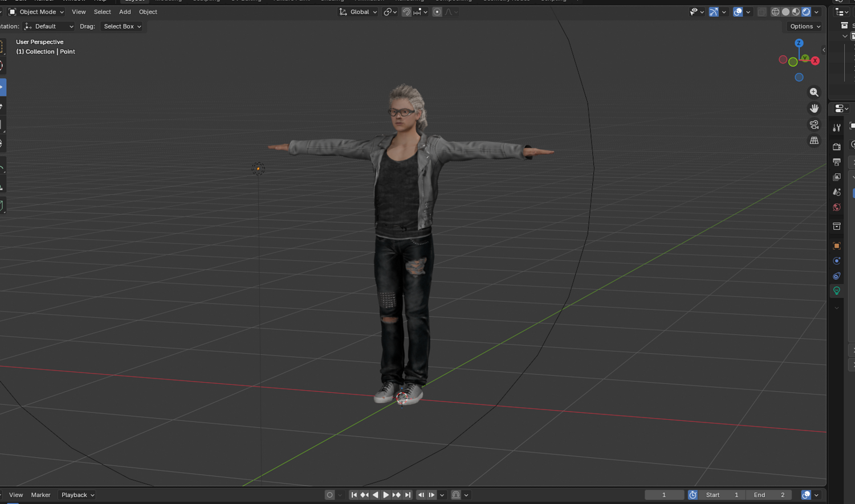Toggle viewport overlays display
The height and width of the screenshot is (504, 855).
[x=738, y=12]
